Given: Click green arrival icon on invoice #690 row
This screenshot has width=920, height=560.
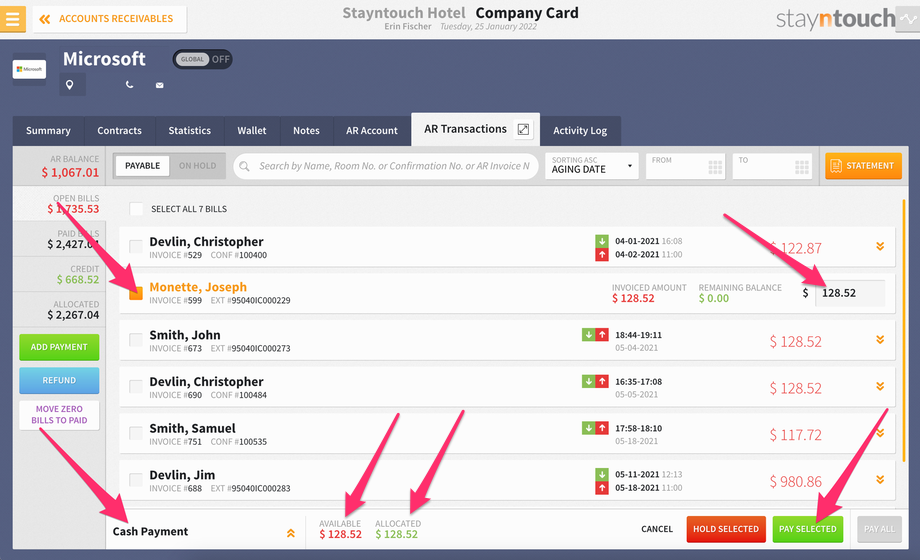Looking at the screenshot, I should click(x=588, y=382).
